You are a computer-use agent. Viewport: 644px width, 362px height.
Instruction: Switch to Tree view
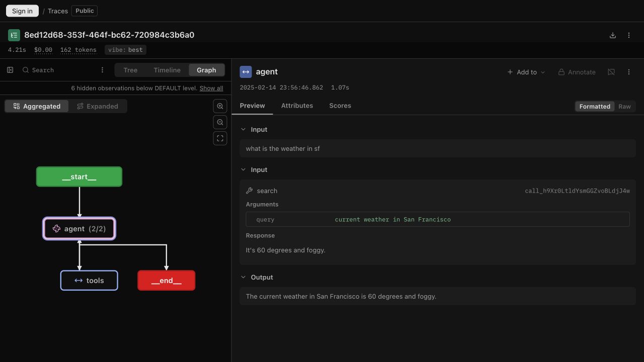[x=130, y=70]
